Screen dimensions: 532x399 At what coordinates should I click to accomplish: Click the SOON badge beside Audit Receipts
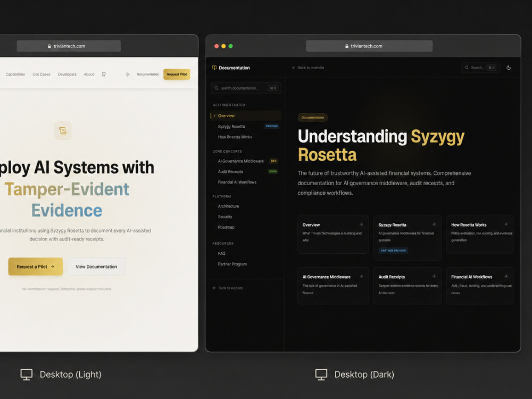(273, 171)
